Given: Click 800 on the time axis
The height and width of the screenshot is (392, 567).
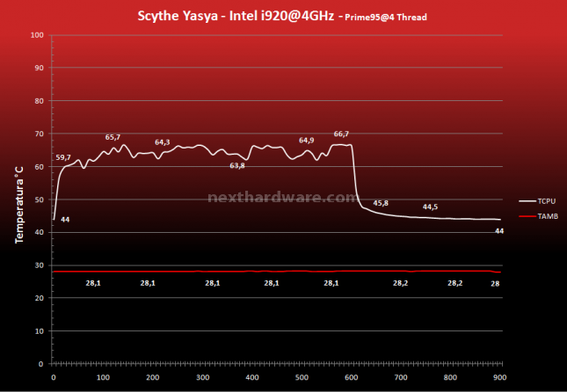Looking at the screenshot, I should 450,377.
